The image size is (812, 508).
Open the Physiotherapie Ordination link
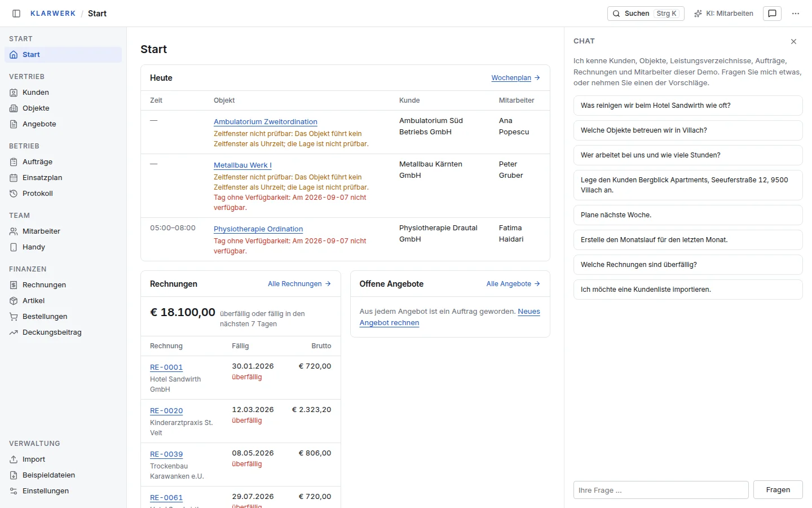[258, 229]
